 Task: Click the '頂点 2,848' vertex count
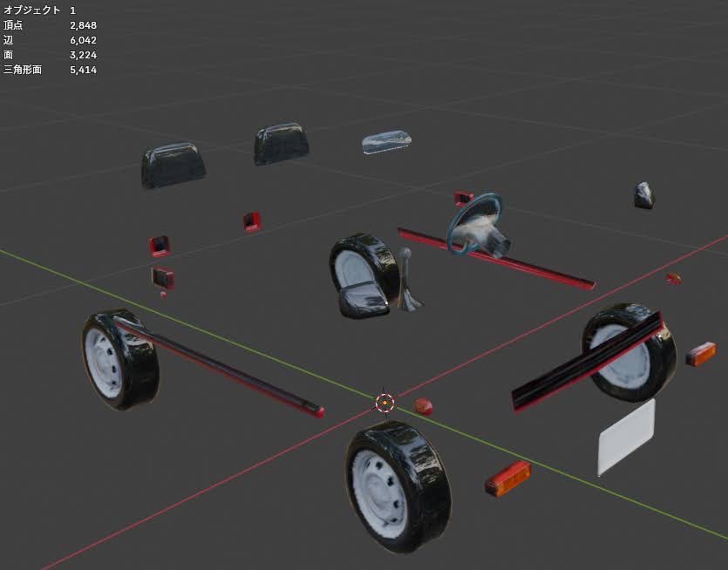click(x=51, y=25)
